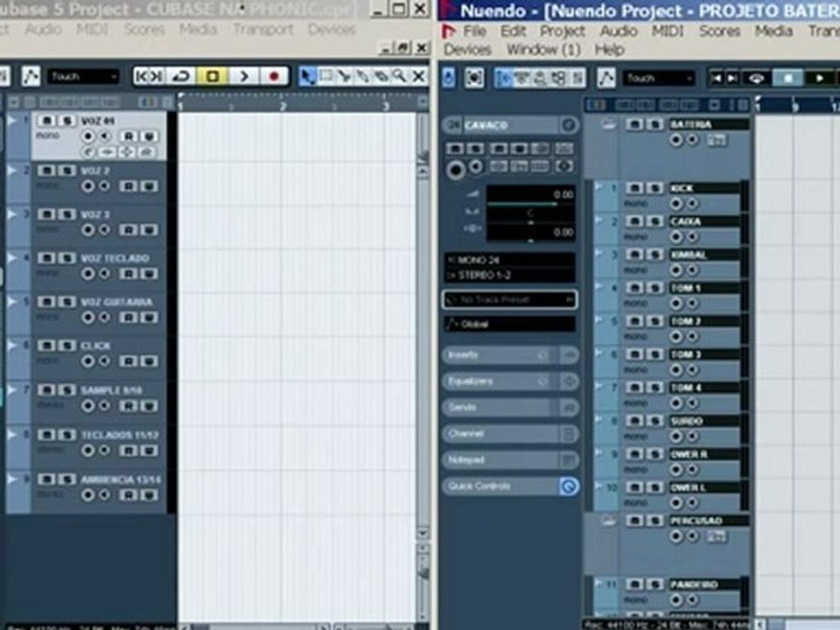Open the Help menu in Nuendo

(609, 50)
